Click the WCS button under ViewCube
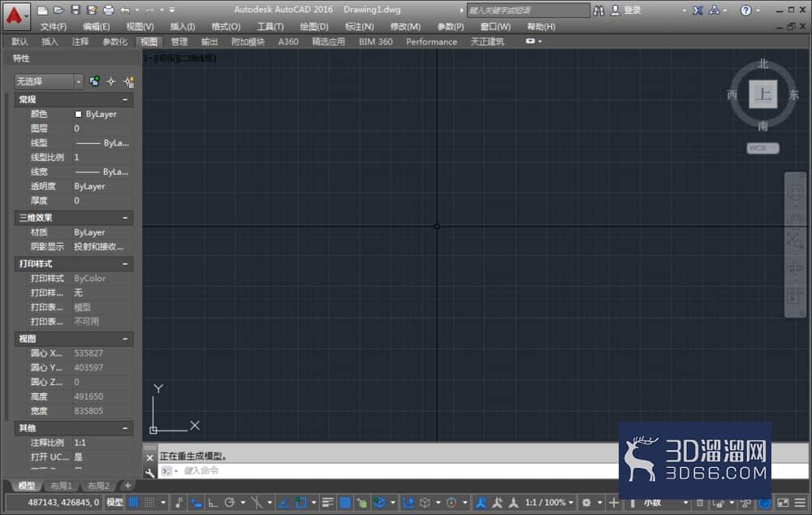The image size is (812, 515). (762, 148)
